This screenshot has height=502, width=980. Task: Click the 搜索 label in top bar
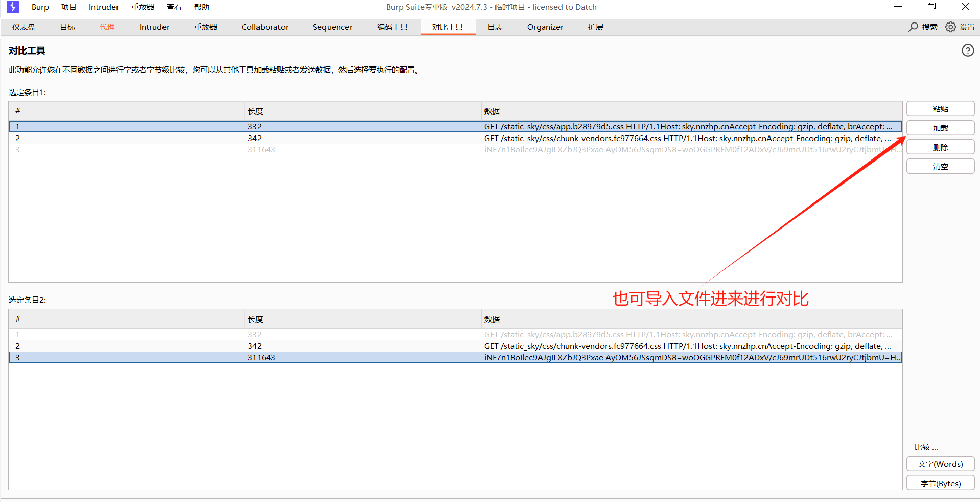point(929,27)
